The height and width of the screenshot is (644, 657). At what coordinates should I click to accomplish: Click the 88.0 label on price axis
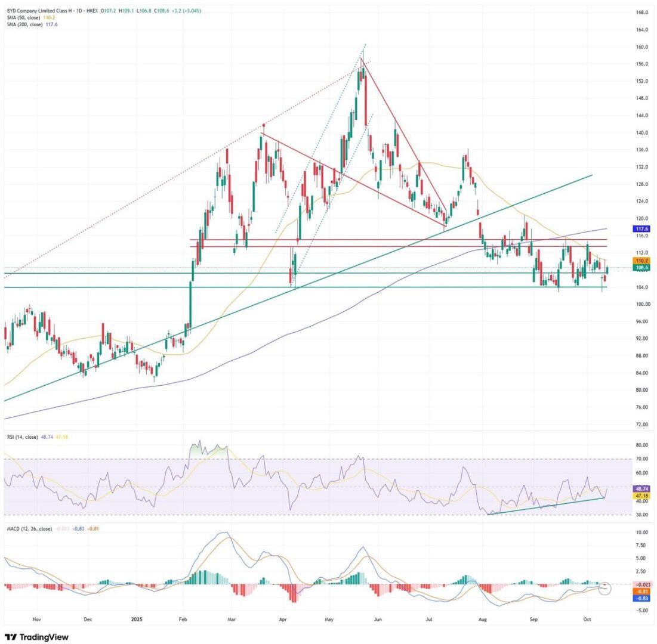[642, 356]
